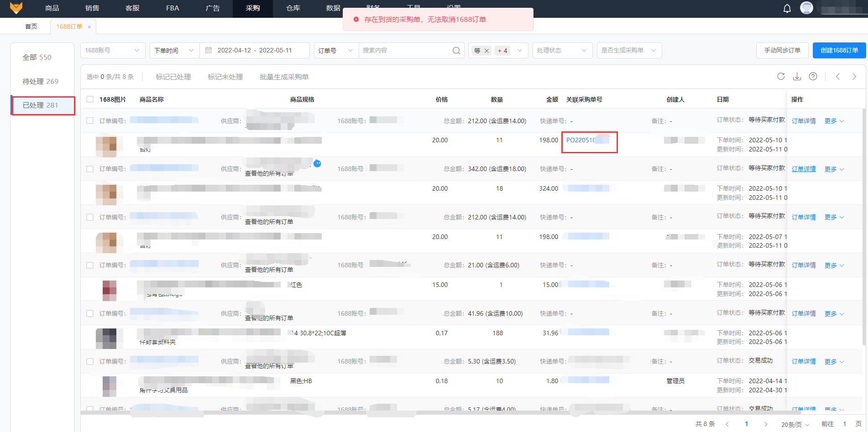This screenshot has height=432, width=868.
Task: Expand 更多 for the 342.00 order
Action: tap(834, 169)
